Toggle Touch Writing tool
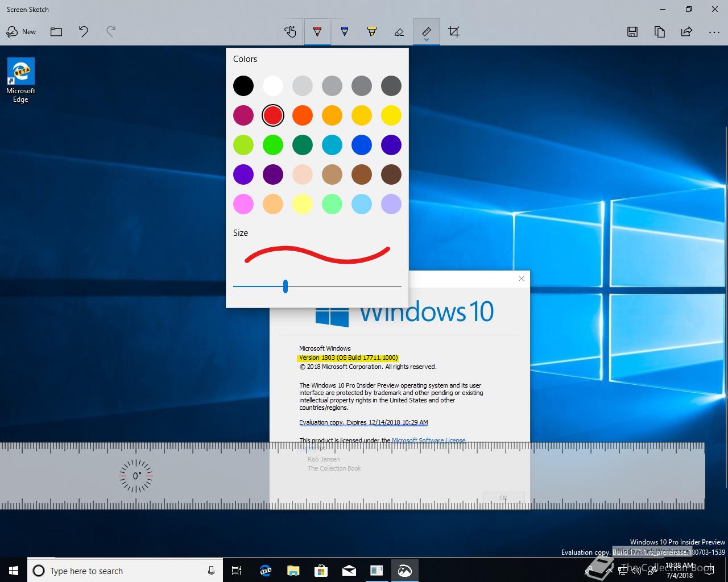728x582 pixels. tap(290, 32)
